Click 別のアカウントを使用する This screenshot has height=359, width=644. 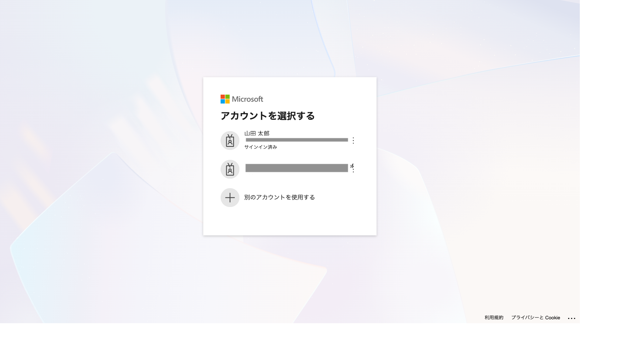click(x=279, y=197)
